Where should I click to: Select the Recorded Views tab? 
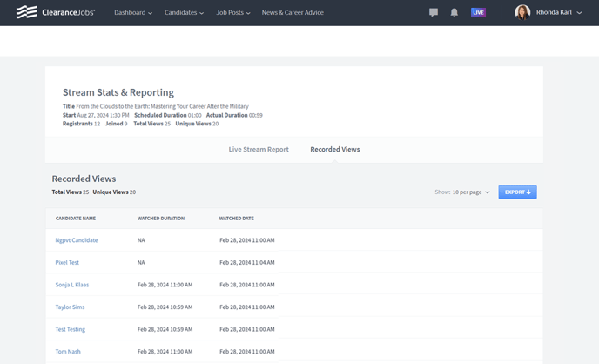click(x=335, y=150)
